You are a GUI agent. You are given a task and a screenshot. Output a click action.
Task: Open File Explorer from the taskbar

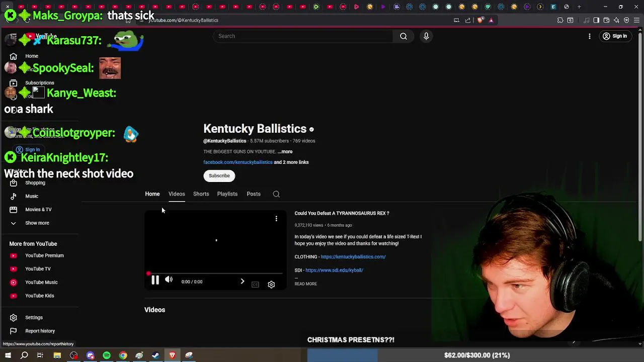[x=57, y=355]
